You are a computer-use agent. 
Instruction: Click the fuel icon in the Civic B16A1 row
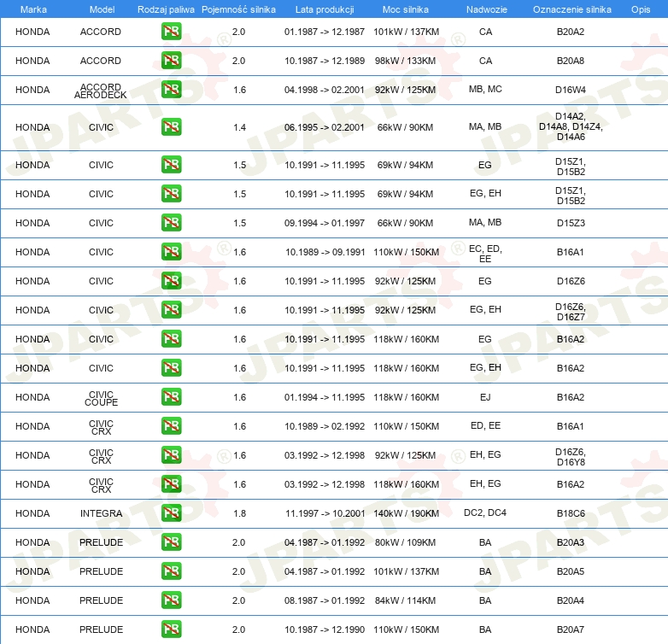tap(171, 251)
